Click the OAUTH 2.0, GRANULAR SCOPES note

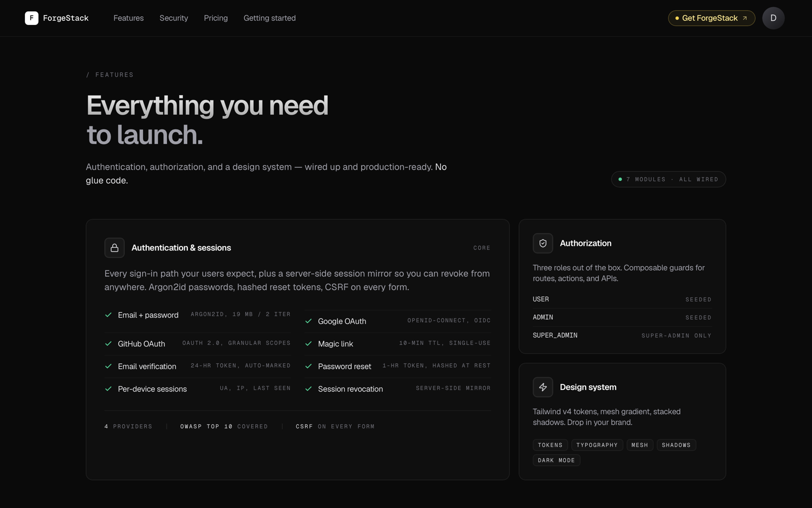(236, 343)
